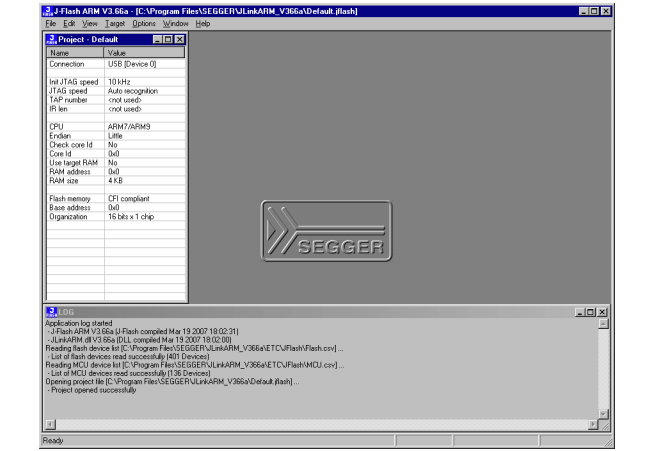The height and width of the screenshot is (451, 660).
Task: Click LOG scrollbar down arrow
Action: point(603,414)
